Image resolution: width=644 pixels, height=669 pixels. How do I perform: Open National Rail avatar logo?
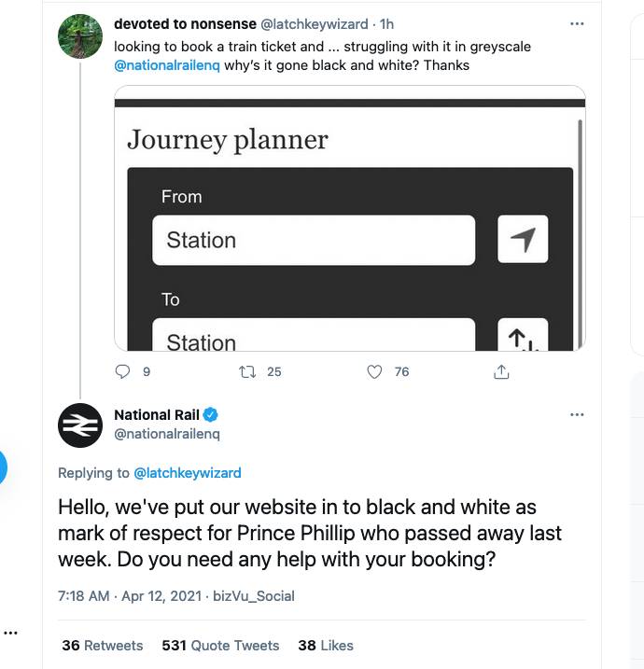coord(80,425)
